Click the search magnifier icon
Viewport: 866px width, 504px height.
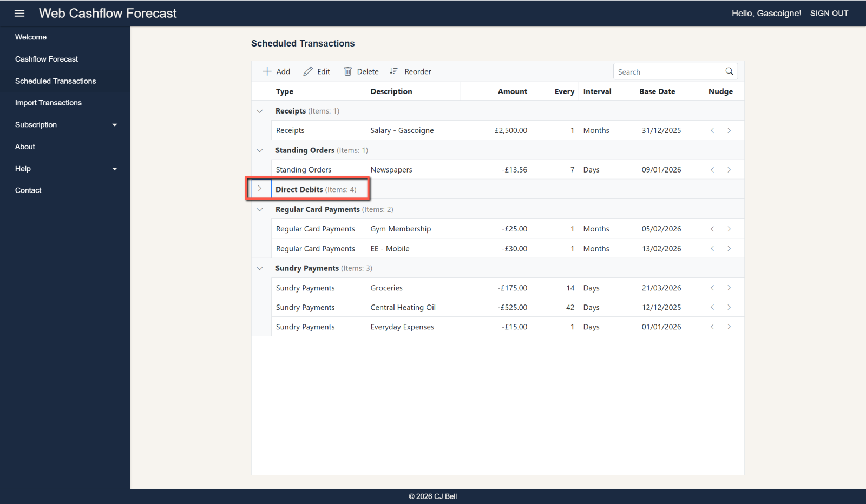tap(729, 71)
